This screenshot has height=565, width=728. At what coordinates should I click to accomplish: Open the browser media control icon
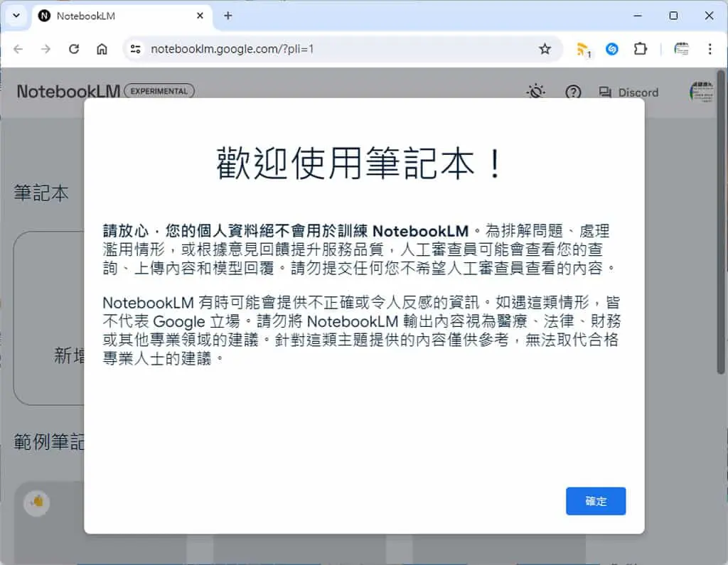click(x=681, y=49)
